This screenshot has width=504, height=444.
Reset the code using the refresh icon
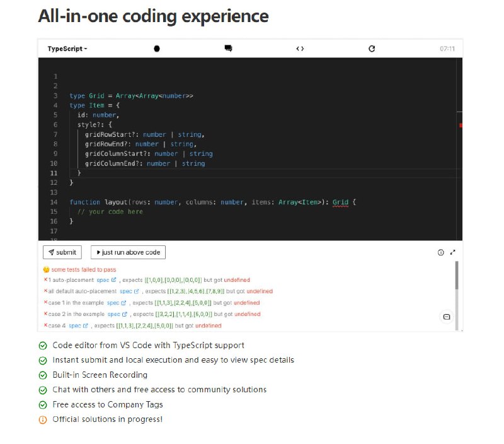(x=372, y=48)
